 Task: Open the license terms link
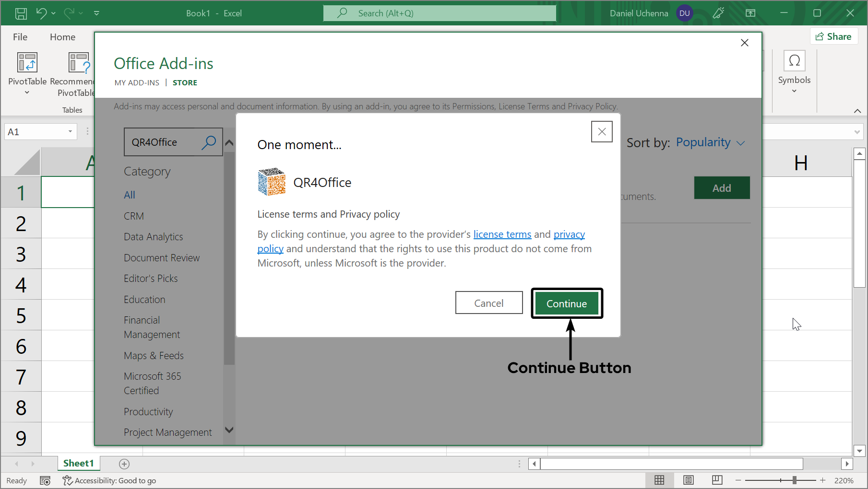pyautogui.click(x=502, y=234)
